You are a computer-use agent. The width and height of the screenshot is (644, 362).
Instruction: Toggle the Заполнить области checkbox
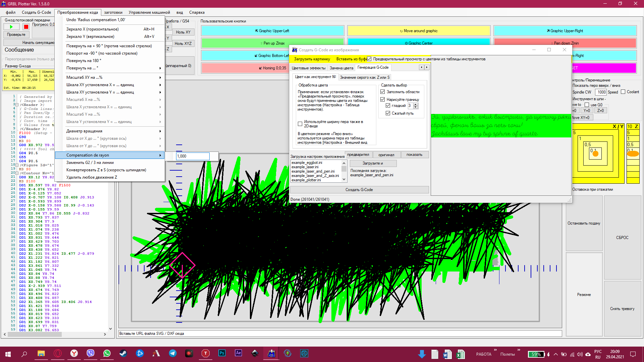[383, 92]
